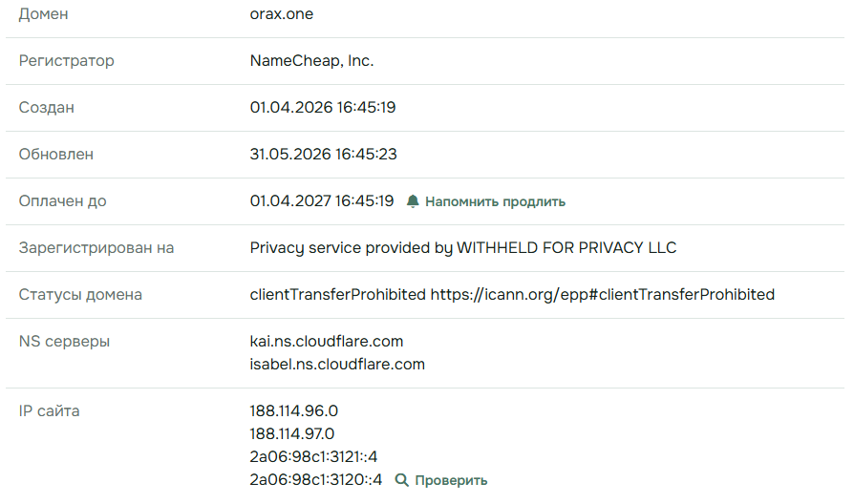Click the NS серверы label
This screenshot has height=504, width=854.
(64, 342)
